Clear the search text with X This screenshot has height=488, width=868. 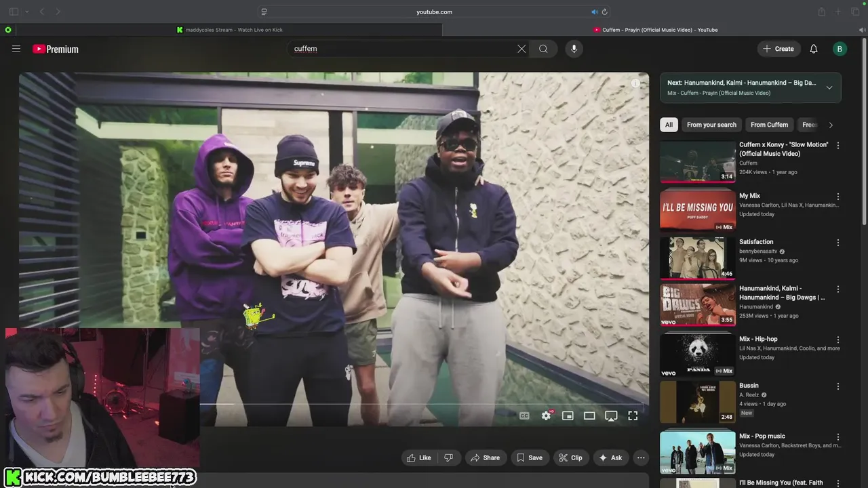[x=521, y=49]
